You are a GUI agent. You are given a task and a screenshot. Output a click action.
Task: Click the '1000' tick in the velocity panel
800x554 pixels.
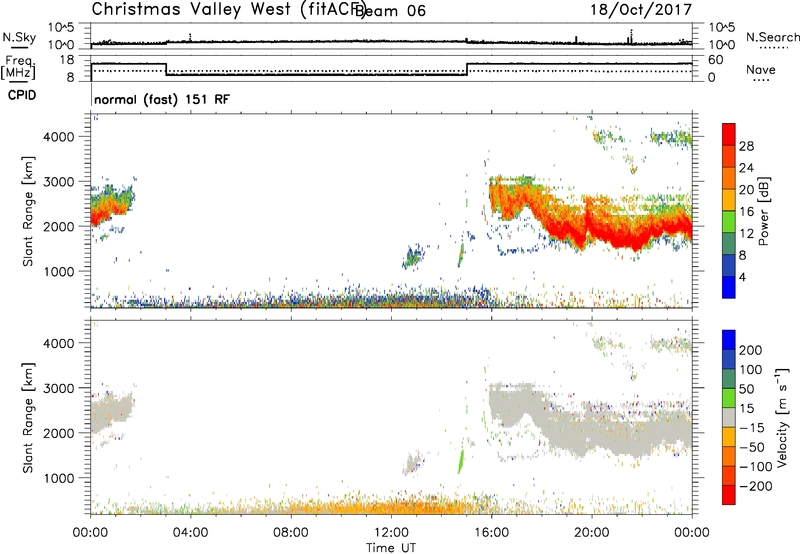[59, 477]
